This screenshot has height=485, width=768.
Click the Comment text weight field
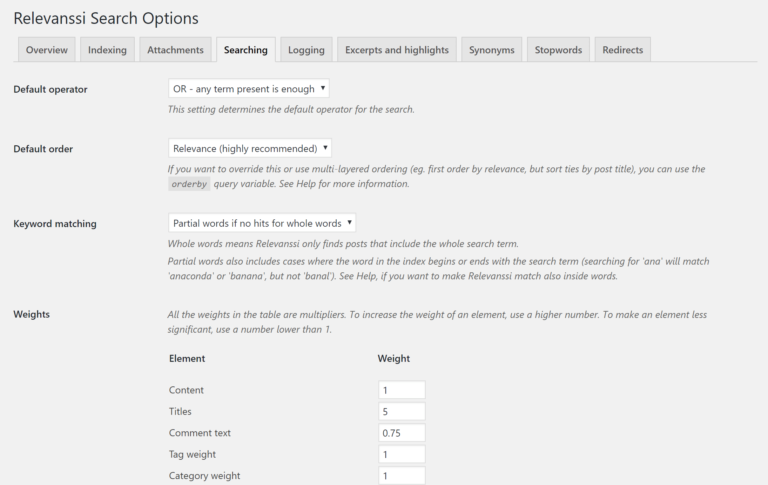coord(402,433)
